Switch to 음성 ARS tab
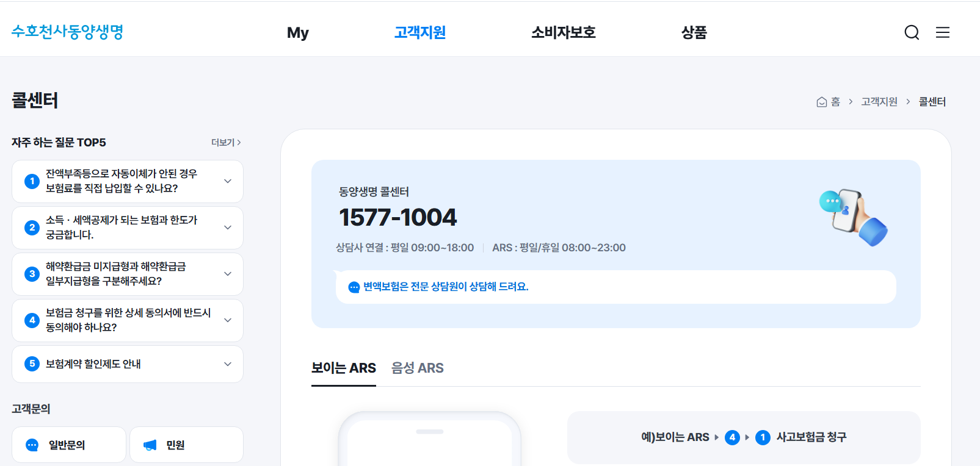The image size is (980, 466). 418,368
